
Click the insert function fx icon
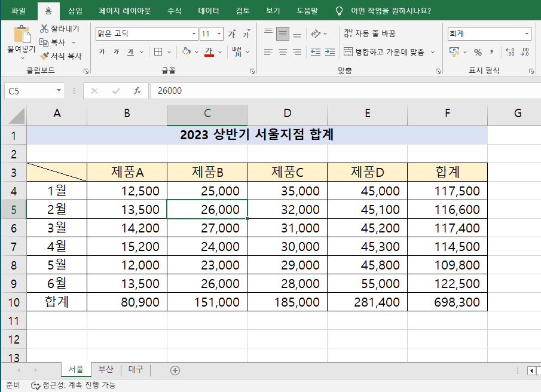point(137,91)
